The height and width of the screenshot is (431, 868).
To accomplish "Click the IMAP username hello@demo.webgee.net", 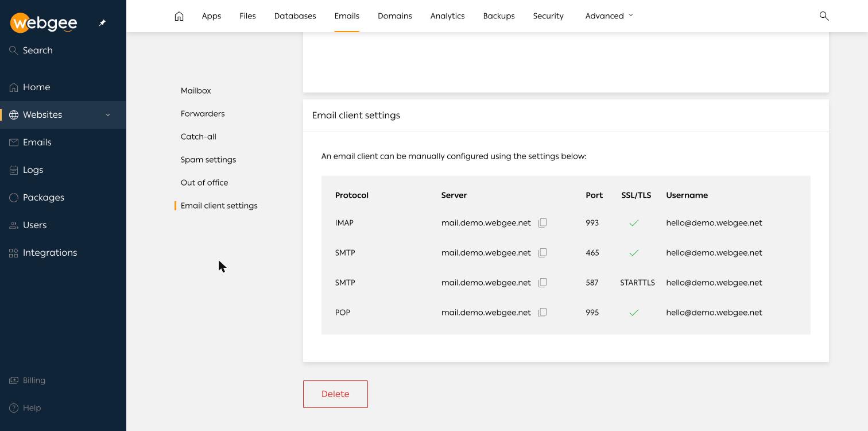I will coord(714,223).
